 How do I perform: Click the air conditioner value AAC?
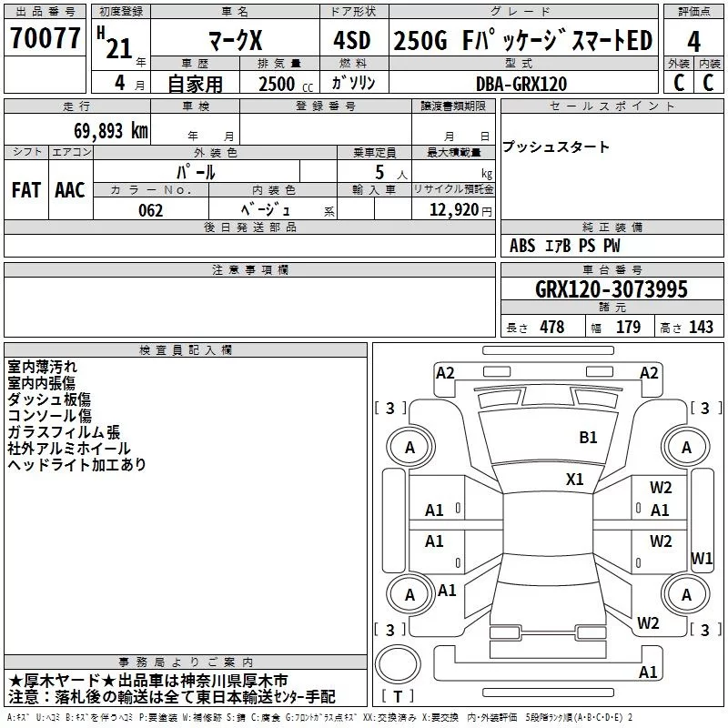70,190
